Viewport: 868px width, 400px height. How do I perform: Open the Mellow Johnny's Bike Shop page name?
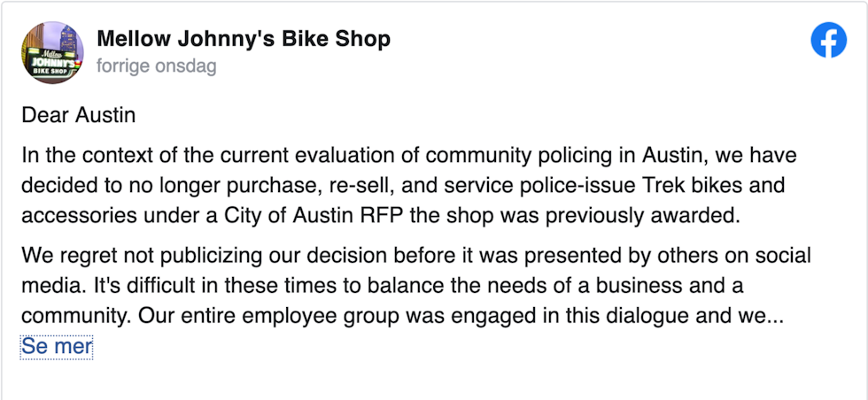tap(244, 39)
